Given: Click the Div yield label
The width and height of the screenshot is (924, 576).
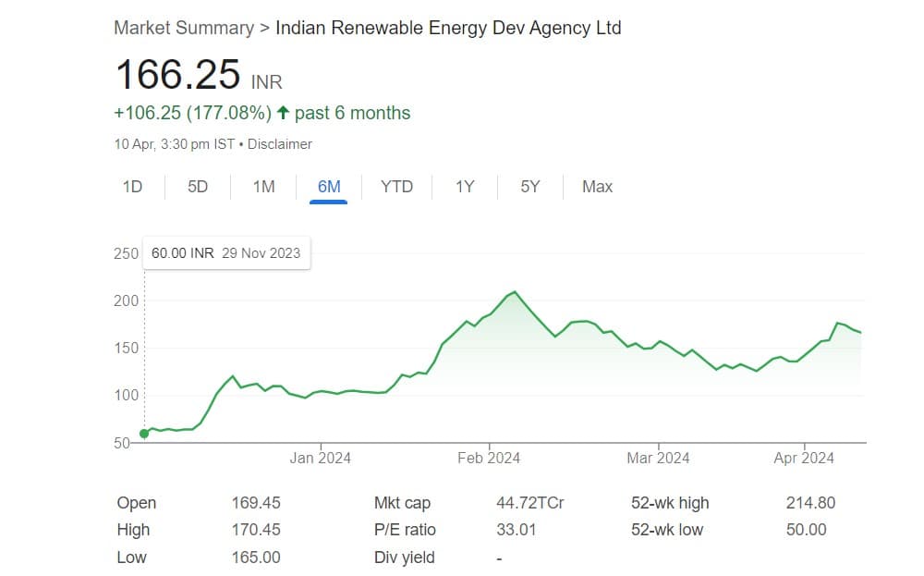Looking at the screenshot, I should 404,558.
